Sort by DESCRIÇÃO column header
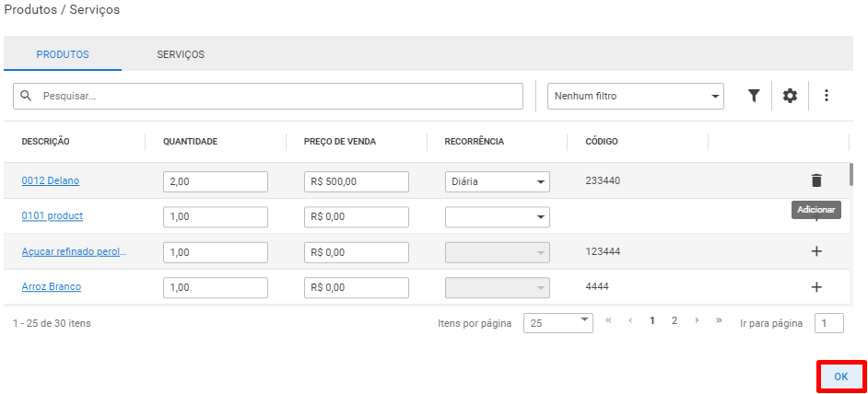 pyautogui.click(x=45, y=142)
